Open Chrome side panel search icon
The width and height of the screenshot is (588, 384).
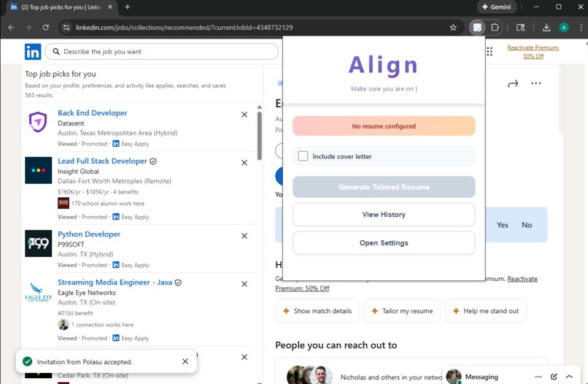[520, 28]
